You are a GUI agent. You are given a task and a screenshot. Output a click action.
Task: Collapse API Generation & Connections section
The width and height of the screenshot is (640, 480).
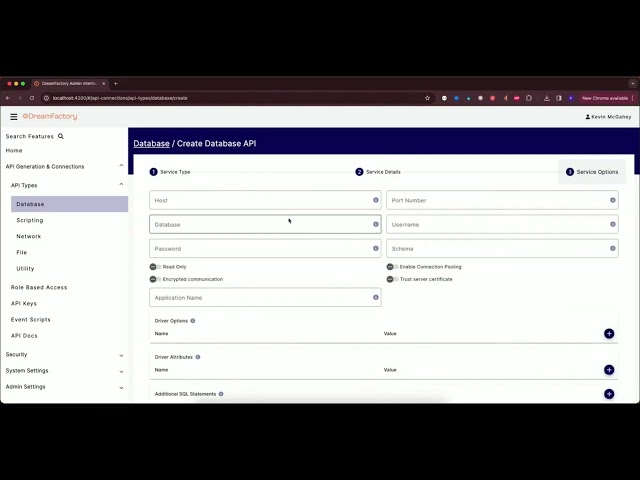pos(121,166)
